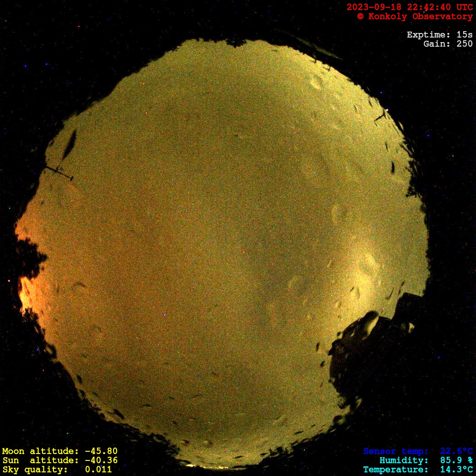Click the Gain 250 value
This screenshot has width=476, height=476.
pyautogui.click(x=448, y=44)
